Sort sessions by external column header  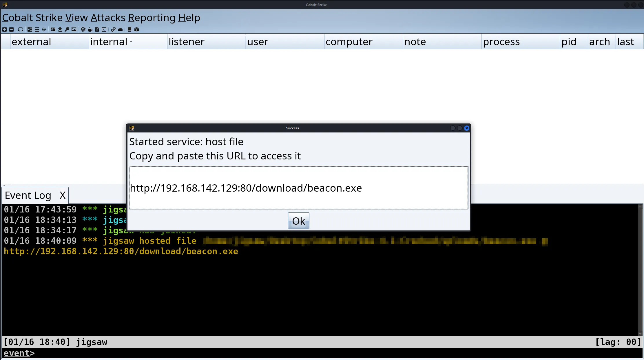coord(49,41)
